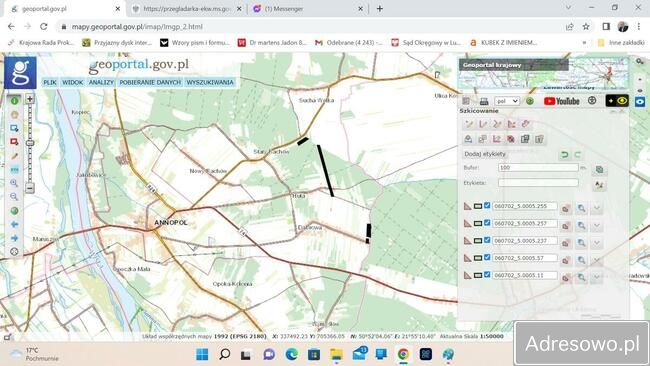Screen dimensions: 650x366
Task: Toggle the yellow-eye high contrast mode
Action: (617, 101)
